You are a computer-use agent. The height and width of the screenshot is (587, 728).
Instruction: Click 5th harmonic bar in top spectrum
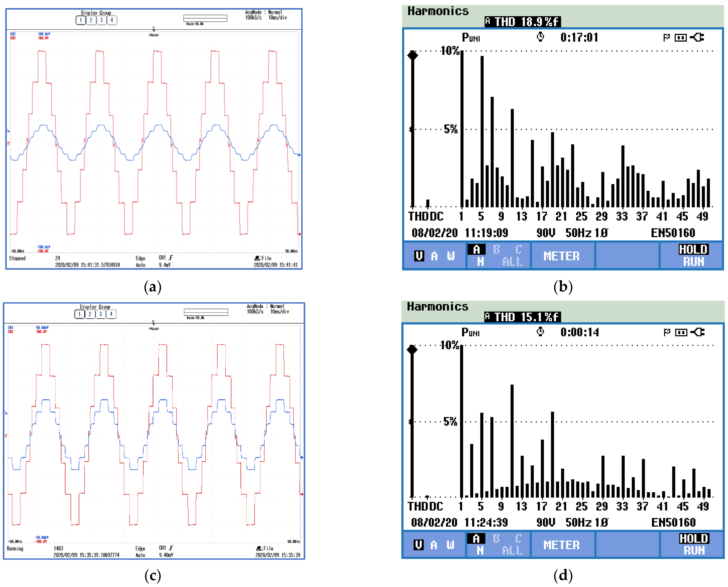coord(482,132)
